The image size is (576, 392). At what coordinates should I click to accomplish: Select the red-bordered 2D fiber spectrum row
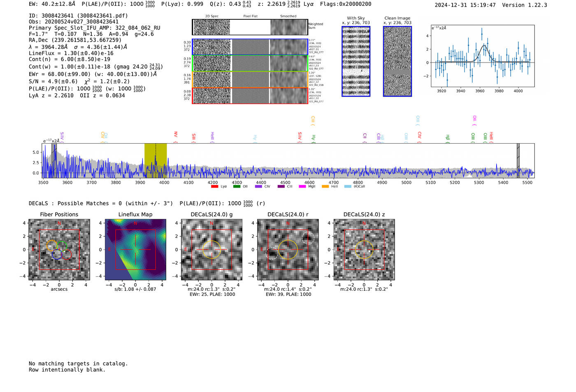250,95
